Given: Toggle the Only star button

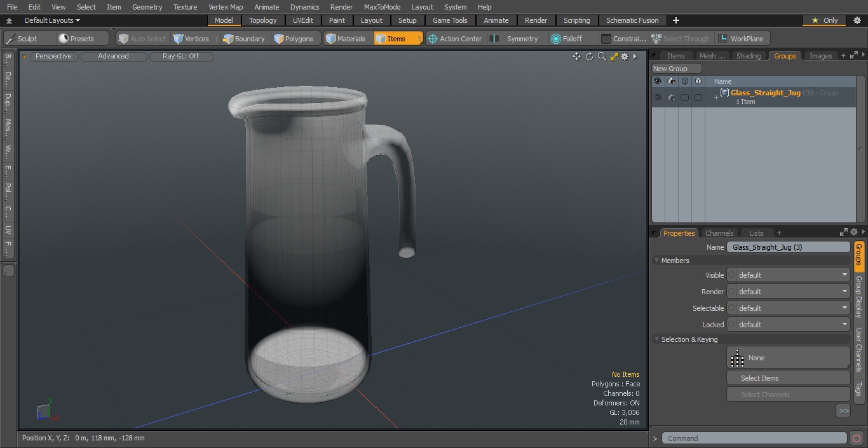Looking at the screenshot, I should click(824, 20).
